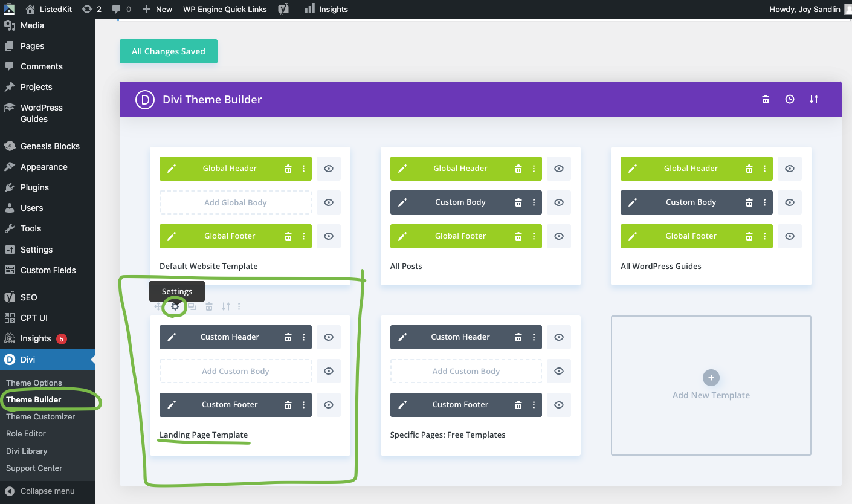Click pencil icon on All WordPress Guides Global Footer
The height and width of the screenshot is (504, 852).
633,236
